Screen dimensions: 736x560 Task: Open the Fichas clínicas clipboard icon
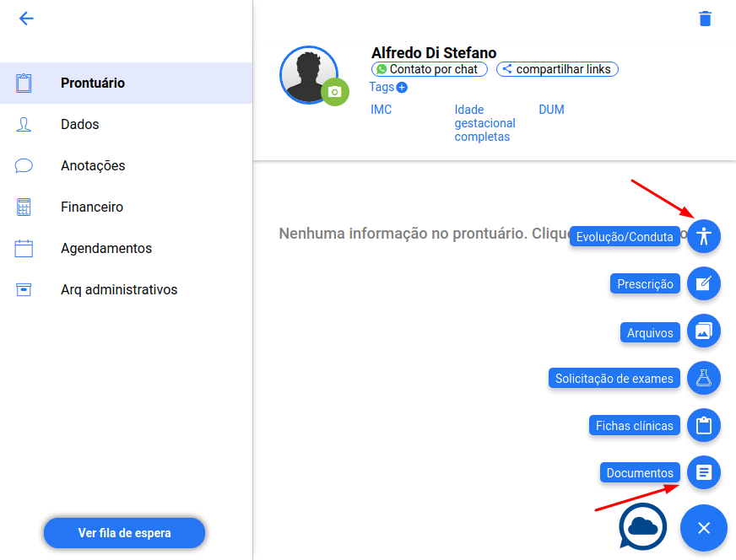[704, 425]
